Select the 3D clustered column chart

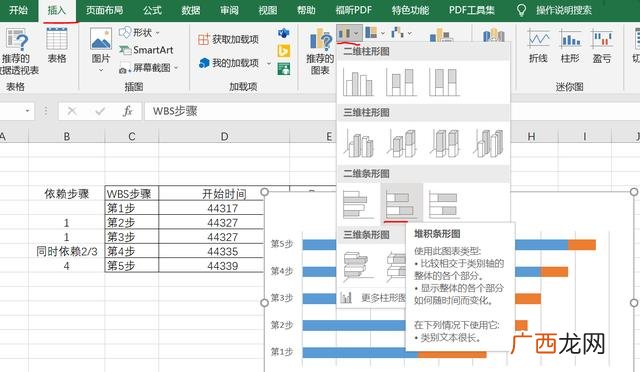(358, 143)
